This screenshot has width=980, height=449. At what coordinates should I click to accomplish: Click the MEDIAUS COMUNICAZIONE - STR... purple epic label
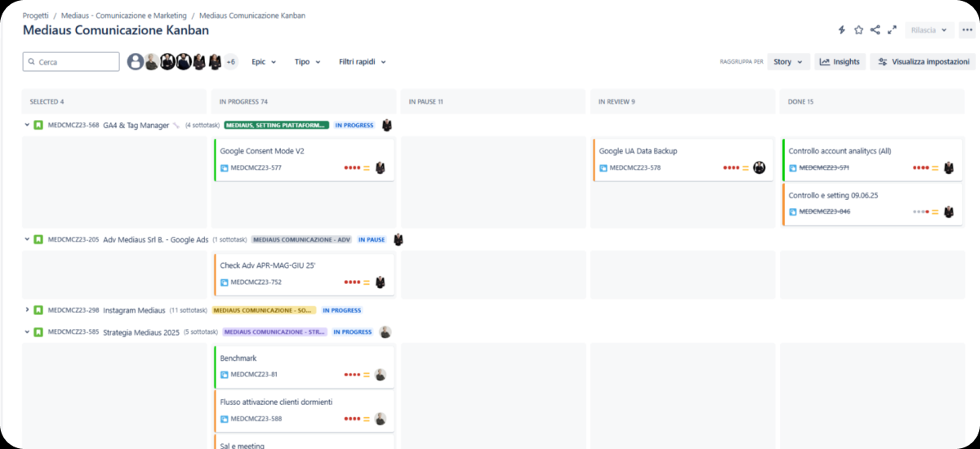(275, 332)
